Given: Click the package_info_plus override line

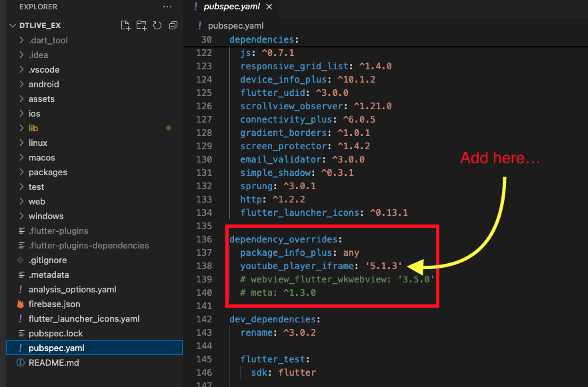Looking at the screenshot, I should pyautogui.click(x=299, y=252).
